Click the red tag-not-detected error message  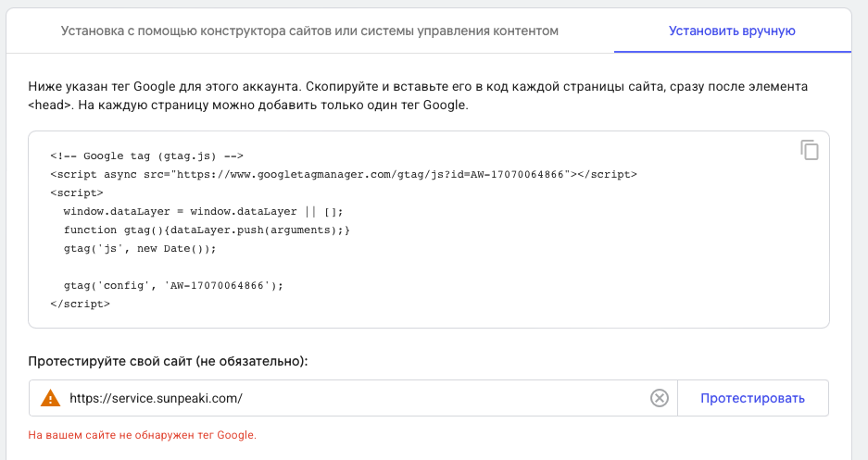tap(143, 435)
